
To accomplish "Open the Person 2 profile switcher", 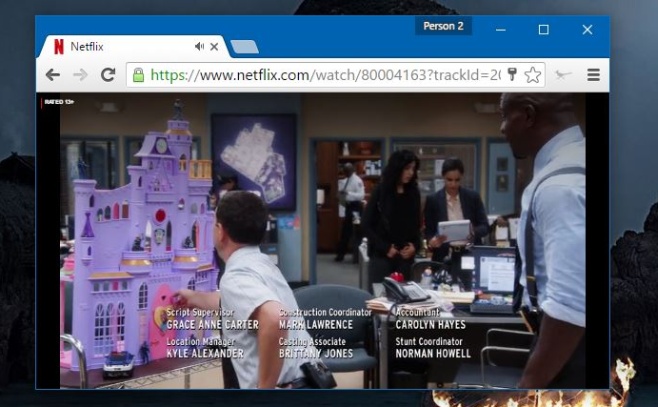I will 443,26.
